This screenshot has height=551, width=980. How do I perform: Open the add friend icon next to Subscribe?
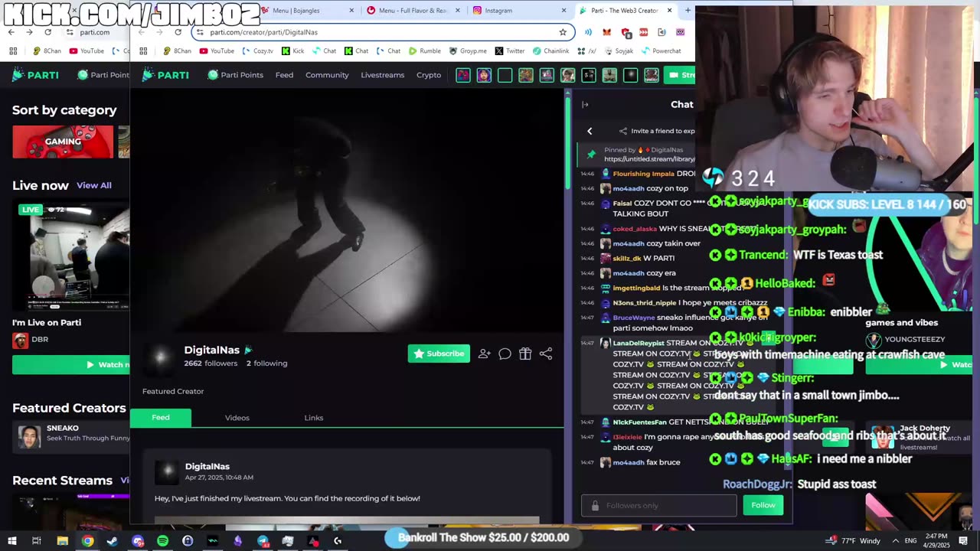pos(485,354)
